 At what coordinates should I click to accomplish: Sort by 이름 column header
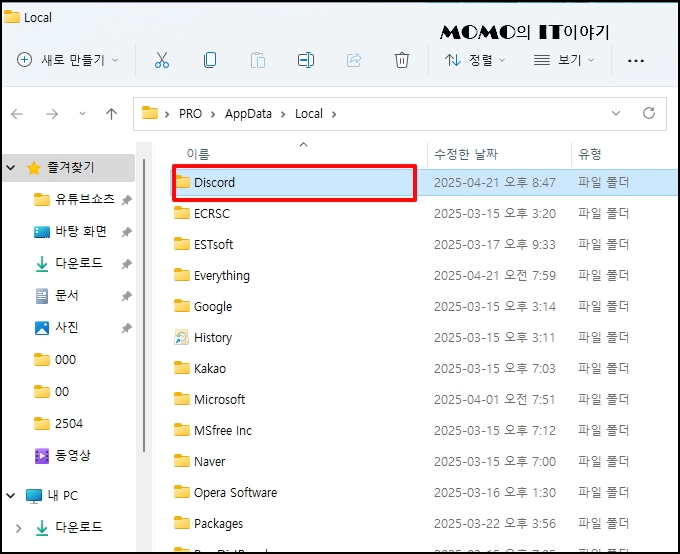tap(198, 154)
